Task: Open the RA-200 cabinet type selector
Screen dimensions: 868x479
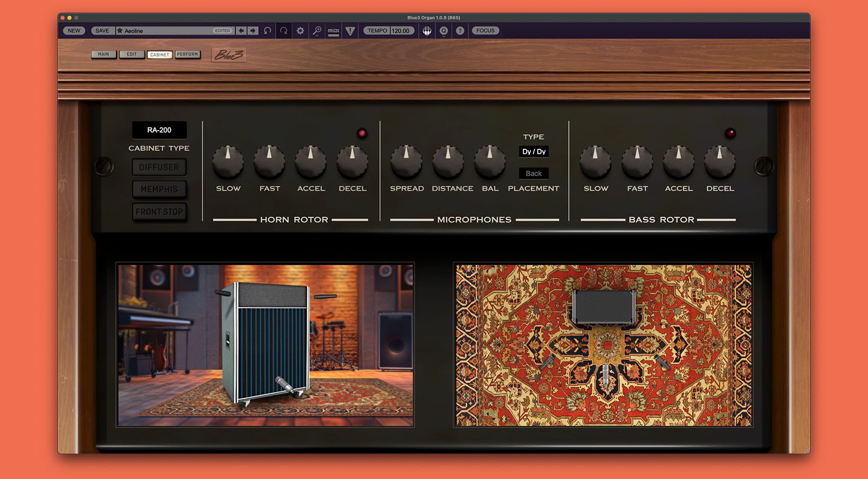Action: coord(160,130)
